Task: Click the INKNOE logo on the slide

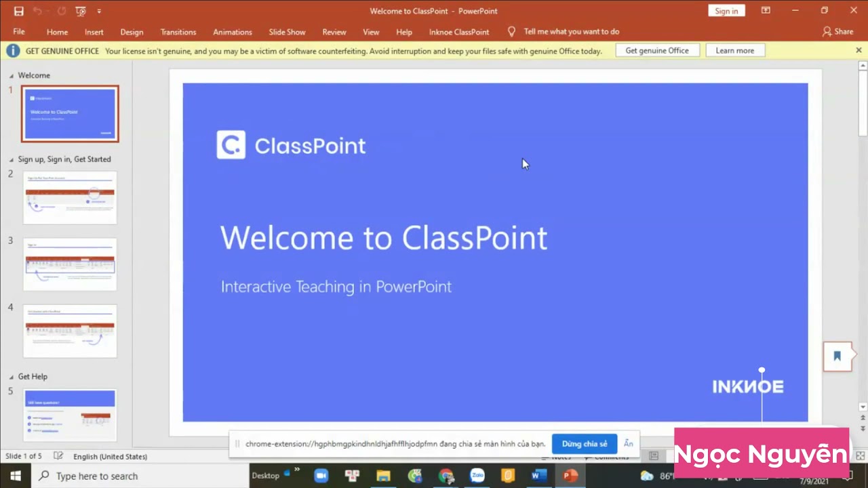Action: pos(748,387)
